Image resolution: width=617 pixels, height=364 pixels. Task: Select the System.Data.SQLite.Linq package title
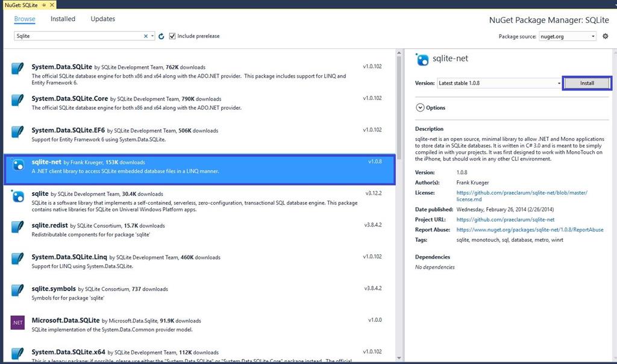[69, 257]
